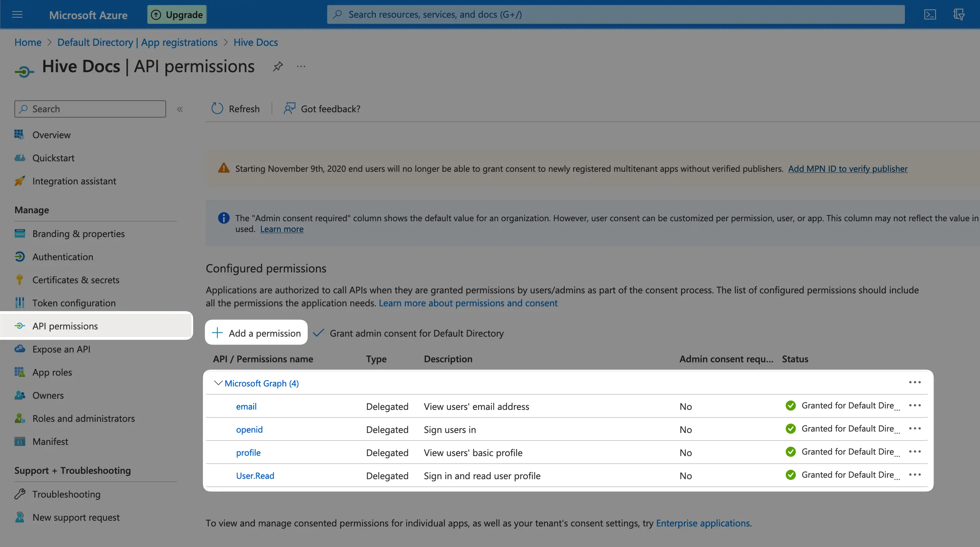The image size is (980, 547).
Task: Go to Home breadcrumb
Action: 28,42
